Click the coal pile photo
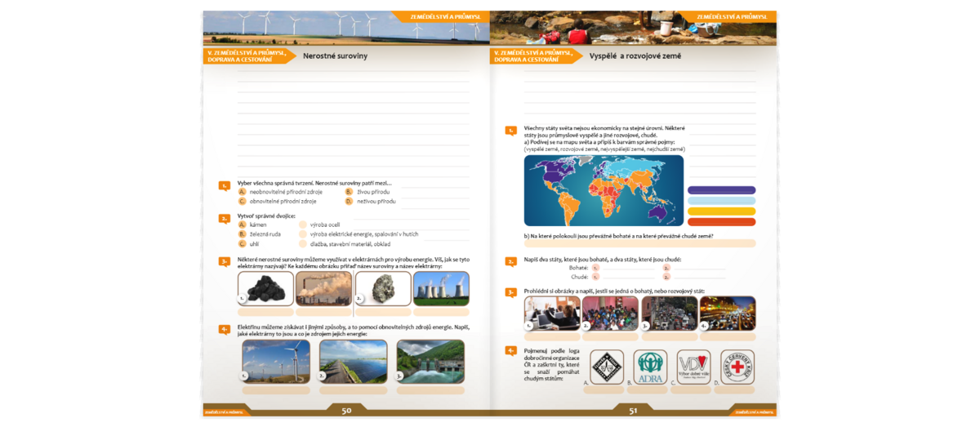 265,289
